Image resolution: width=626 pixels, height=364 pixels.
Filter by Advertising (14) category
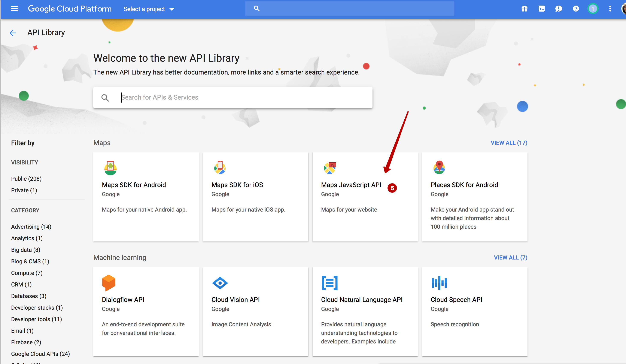(31, 227)
